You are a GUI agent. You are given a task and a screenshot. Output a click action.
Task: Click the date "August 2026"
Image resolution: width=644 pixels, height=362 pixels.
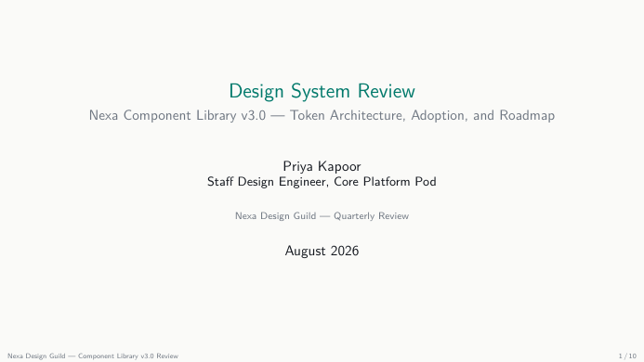pyautogui.click(x=322, y=251)
